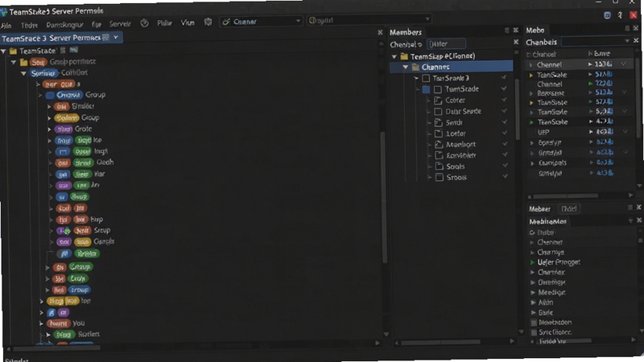Tick the TanSrade 3 checkbox in Members tree

click(426, 78)
